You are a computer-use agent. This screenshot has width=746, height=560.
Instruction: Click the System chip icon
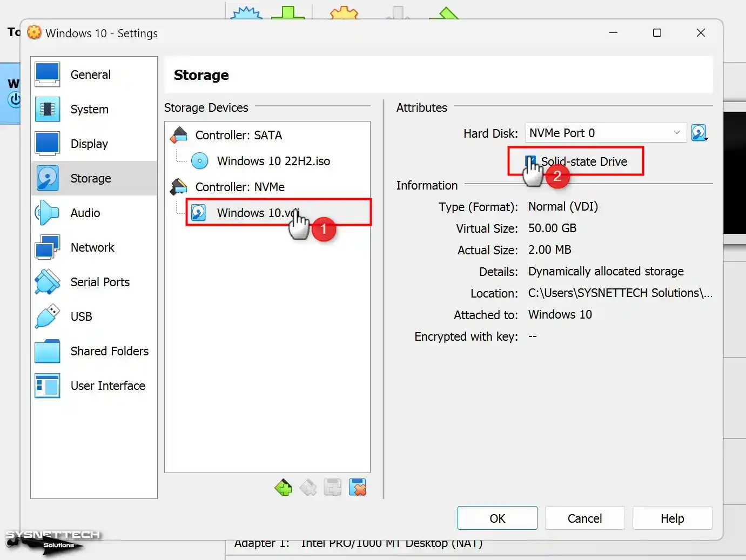click(48, 109)
